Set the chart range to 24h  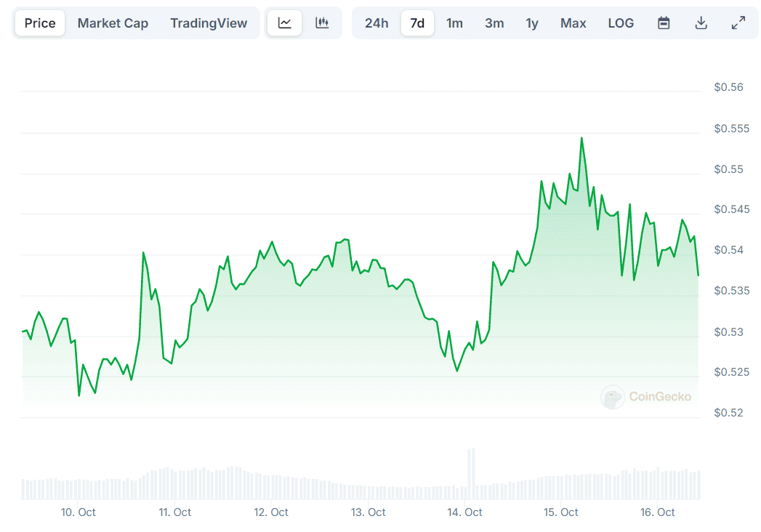[377, 23]
